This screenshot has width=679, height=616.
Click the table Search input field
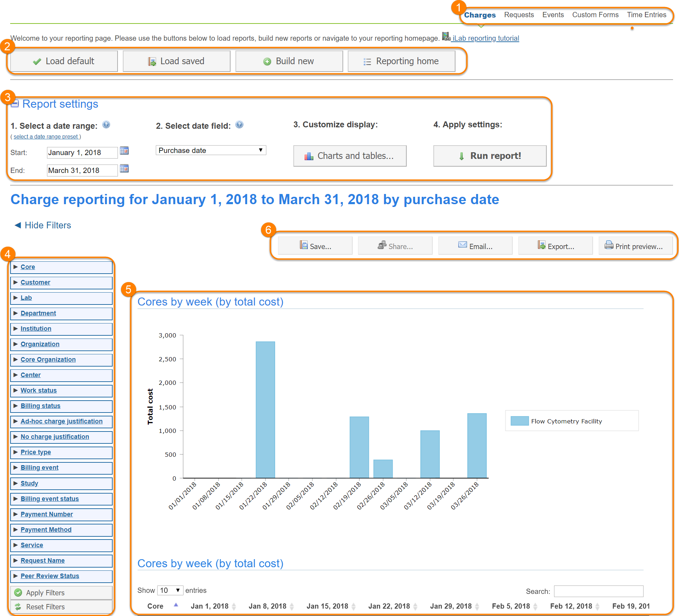tap(598, 591)
